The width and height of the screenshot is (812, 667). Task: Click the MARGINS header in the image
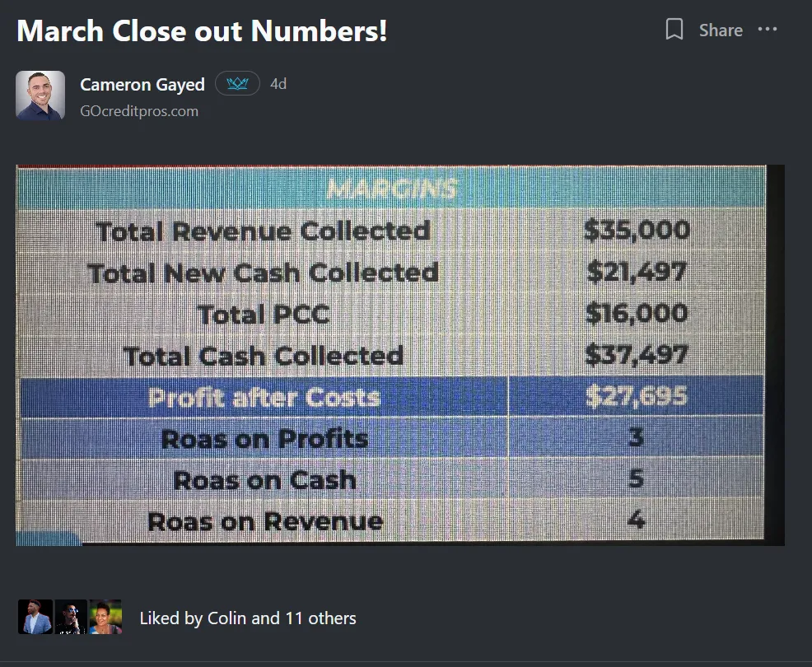[392, 189]
